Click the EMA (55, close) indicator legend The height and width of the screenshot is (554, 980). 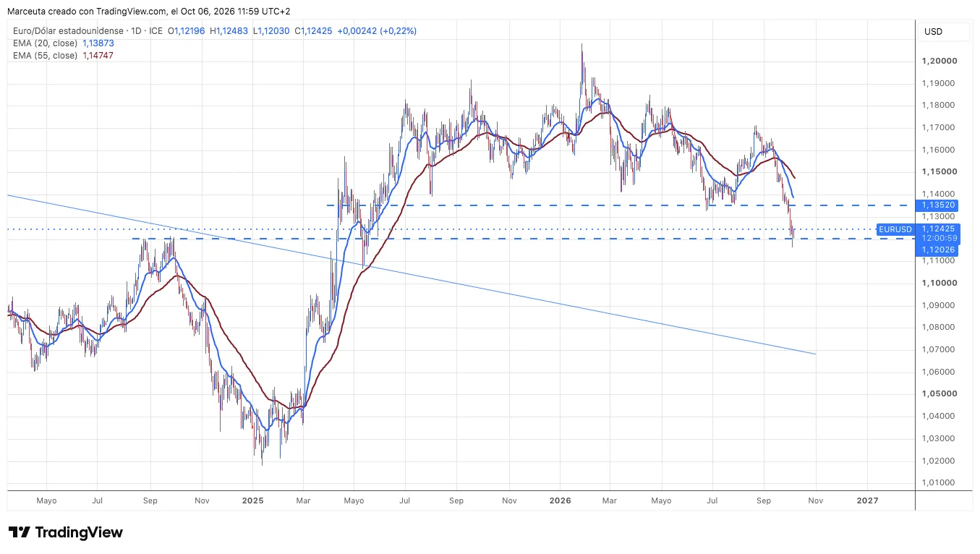(46, 56)
